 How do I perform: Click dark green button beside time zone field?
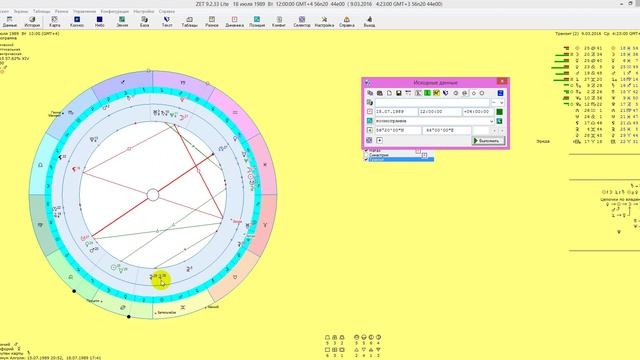(x=499, y=112)
